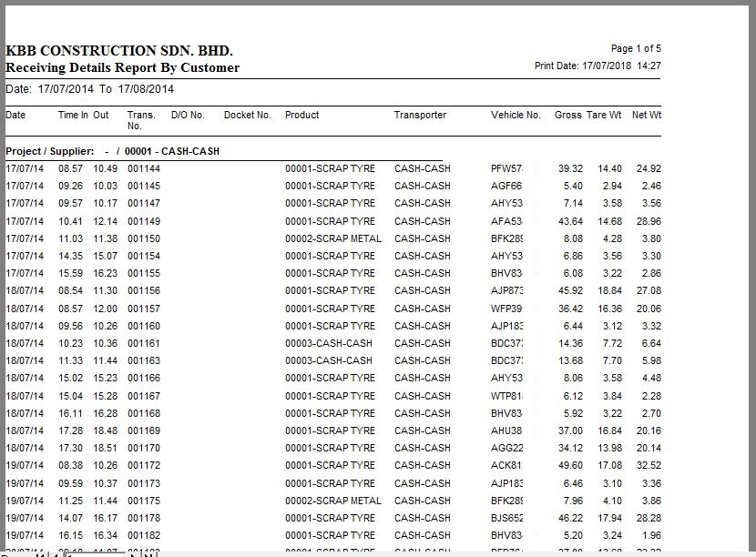Click the Tare Wt column header
756x557 pixels.
point(604,115)
